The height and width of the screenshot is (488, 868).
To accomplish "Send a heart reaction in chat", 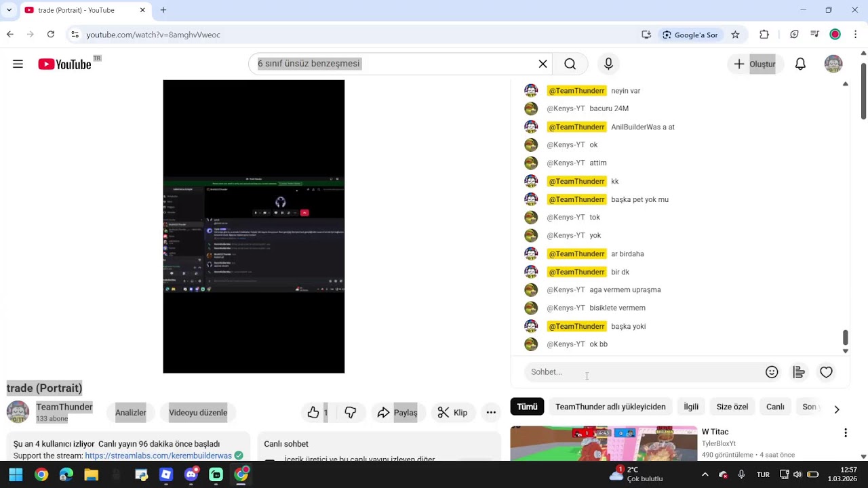I will 826,372.
